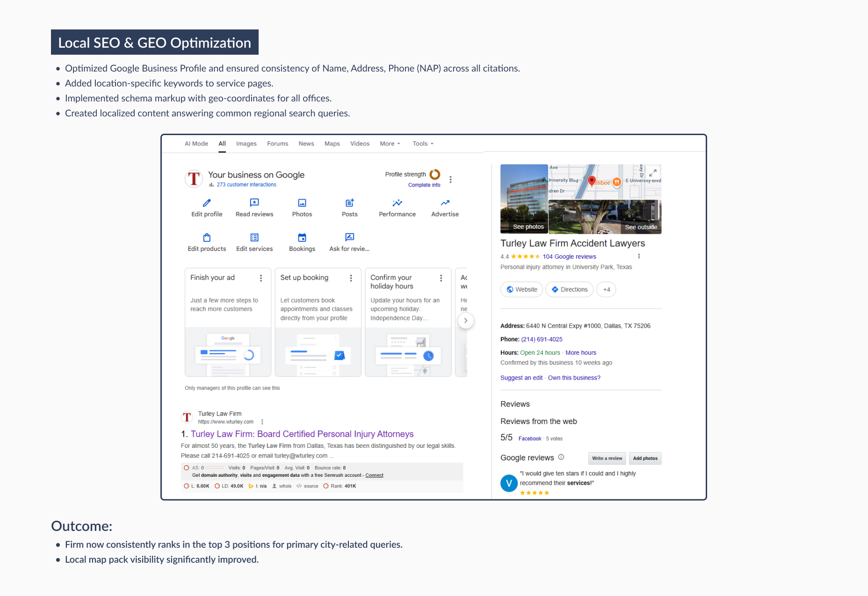
Task: Open the Finish your ad card
Action: pos(228,322)
